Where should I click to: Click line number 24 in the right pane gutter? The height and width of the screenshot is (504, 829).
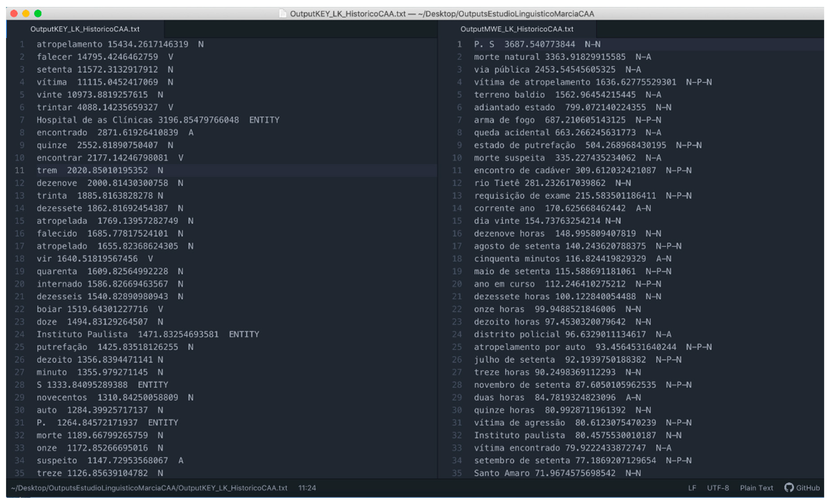tap(456, 334)
